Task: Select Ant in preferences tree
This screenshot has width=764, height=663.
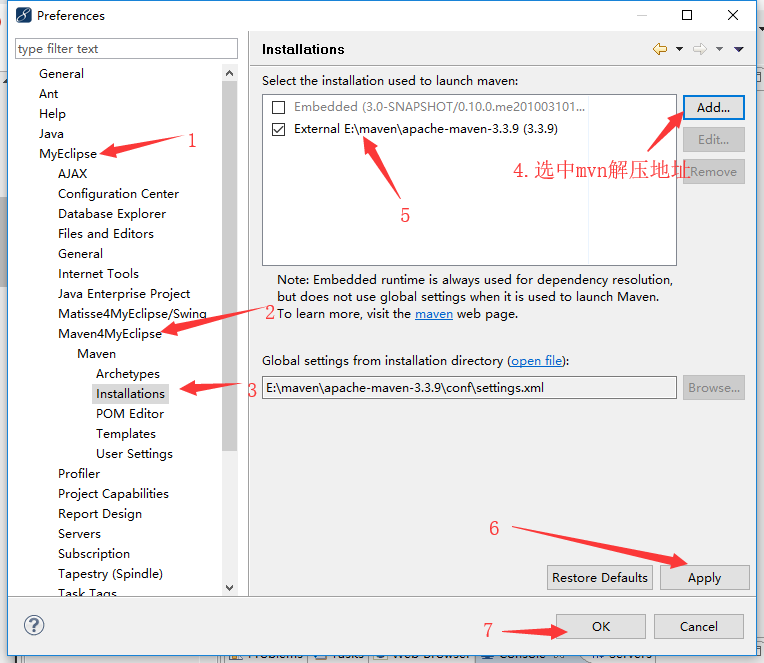Action: 49,94
